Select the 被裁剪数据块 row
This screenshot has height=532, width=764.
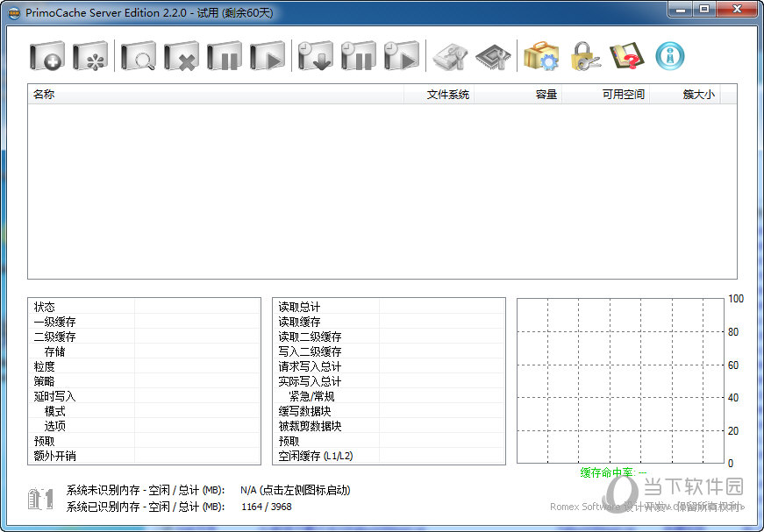389,426
